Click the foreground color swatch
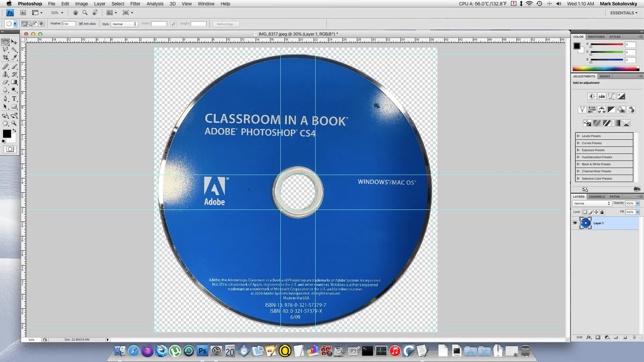Viewport: 644px width, 362px height. 7,133
